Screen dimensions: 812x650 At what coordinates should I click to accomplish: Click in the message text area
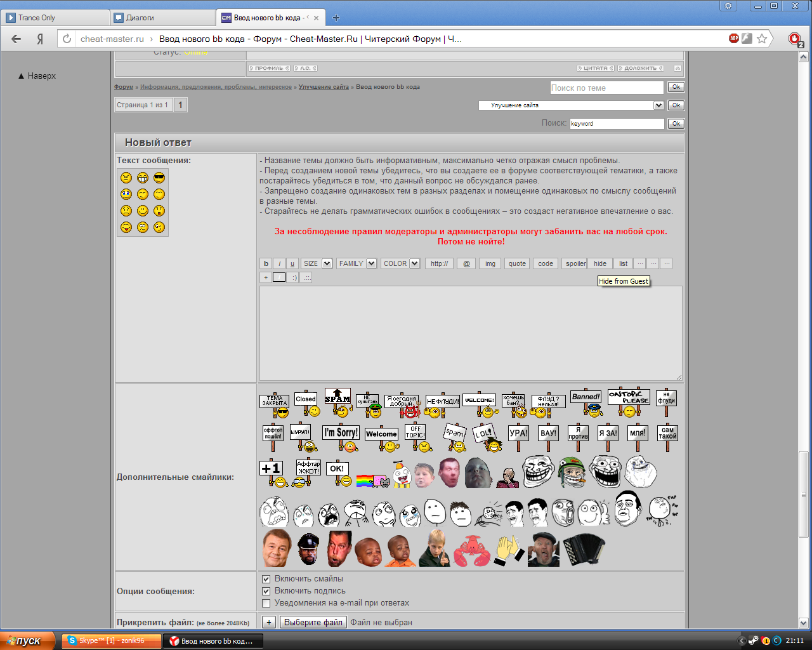click(x=470, y=333)
